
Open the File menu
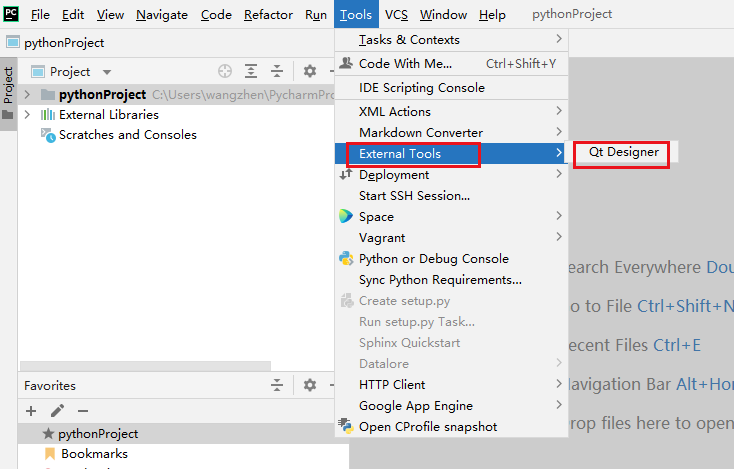click(x=40, y=15)
